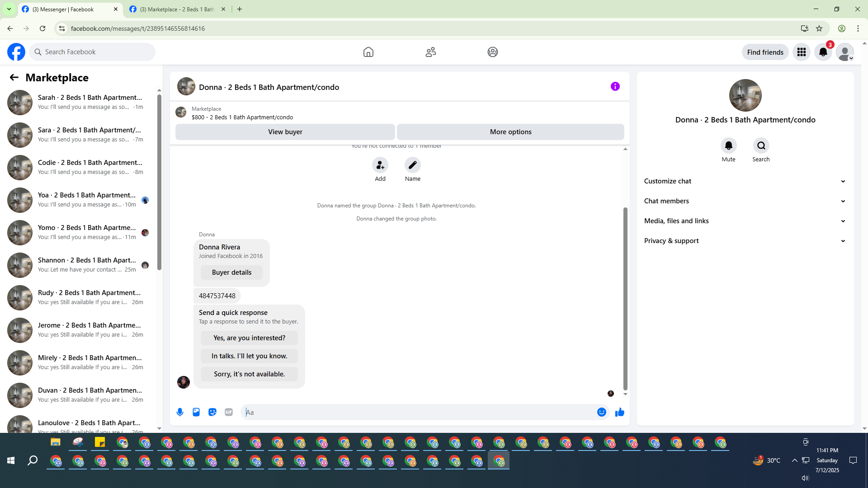Switch to Marketplace browser tab

coord(177,9)
